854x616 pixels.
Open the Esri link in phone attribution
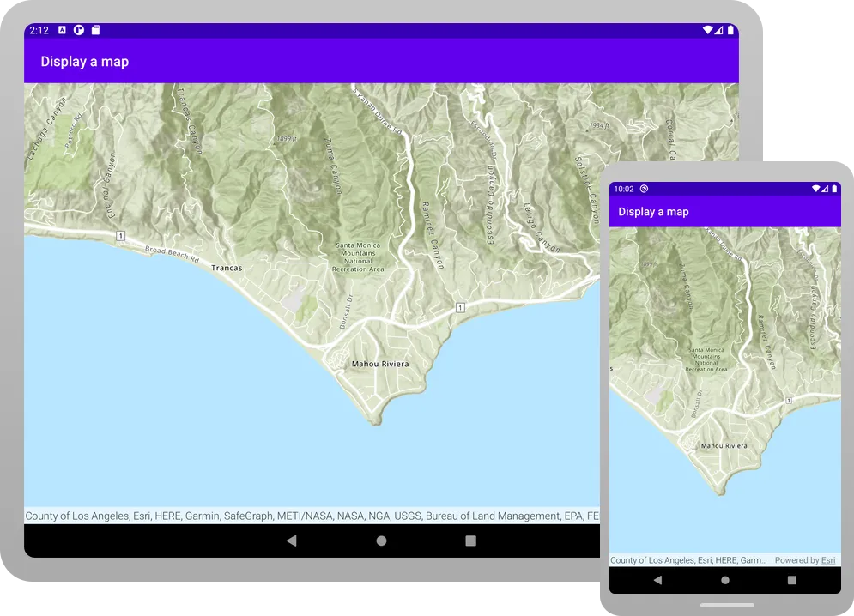click(x=828, y=560)
